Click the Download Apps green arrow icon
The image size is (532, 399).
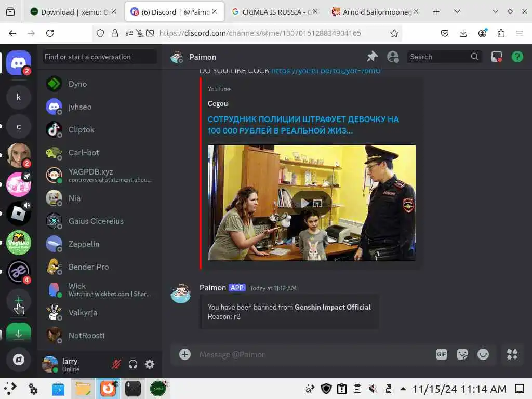point(19,332)
